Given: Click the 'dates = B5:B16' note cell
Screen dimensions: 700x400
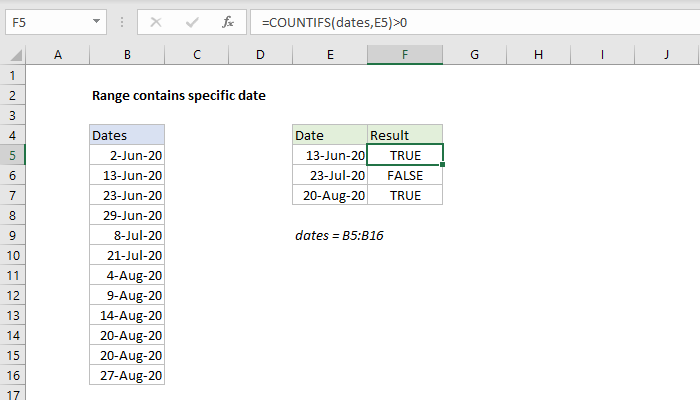Looking at the screenshot, I should (x=330, y=236).
